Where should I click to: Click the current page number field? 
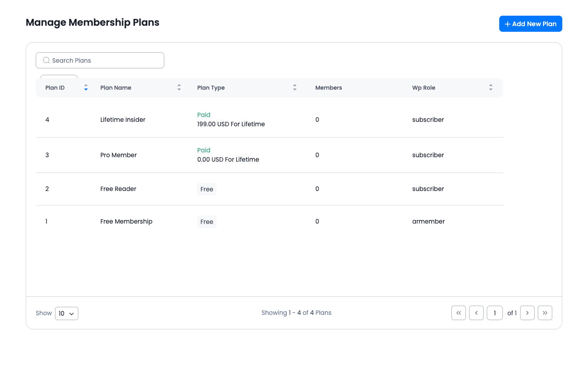click(x=495, y=313)
